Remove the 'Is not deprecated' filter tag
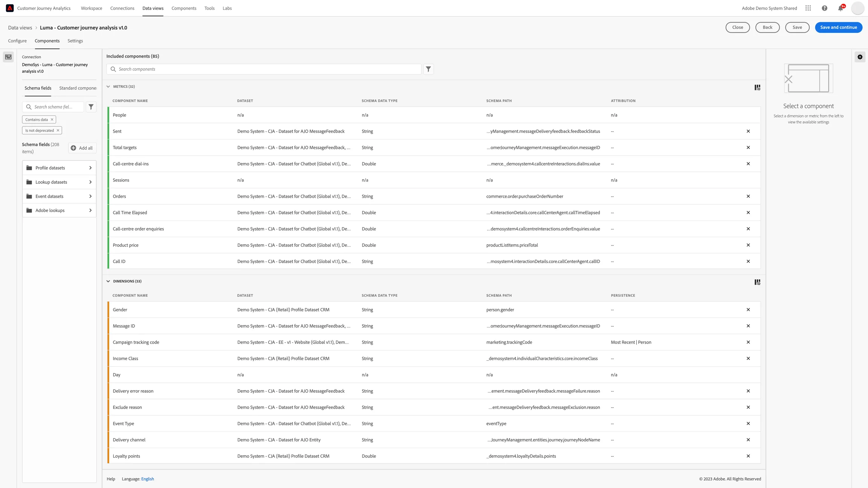The image size is (868, 488). (58, 130)
